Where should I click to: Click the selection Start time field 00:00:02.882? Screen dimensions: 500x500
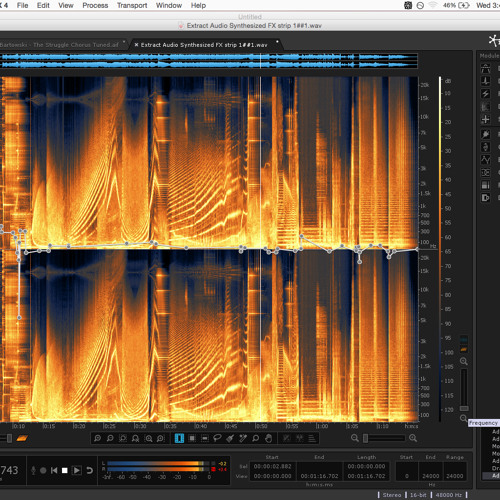point(272,466)
